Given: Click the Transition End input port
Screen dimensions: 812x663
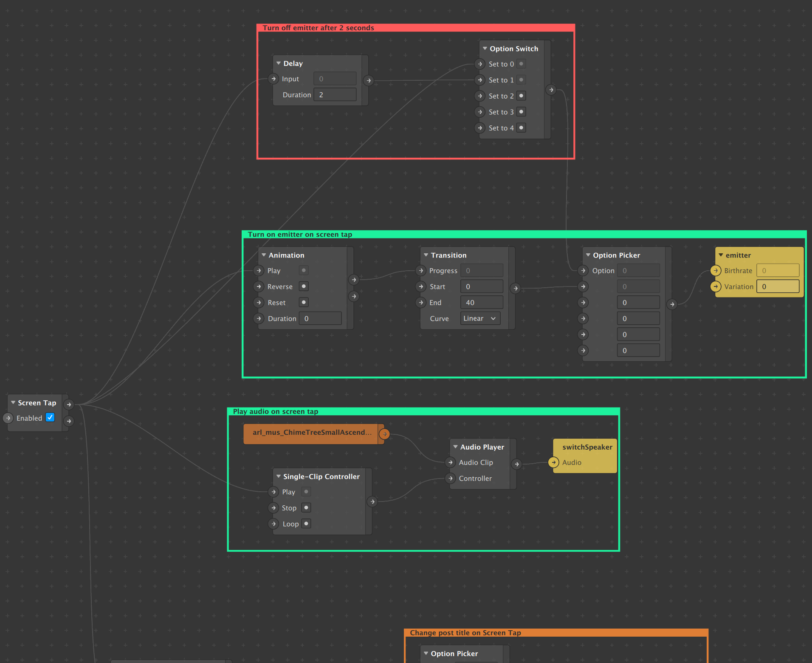Looking at the screenshot, I should 421,303.
